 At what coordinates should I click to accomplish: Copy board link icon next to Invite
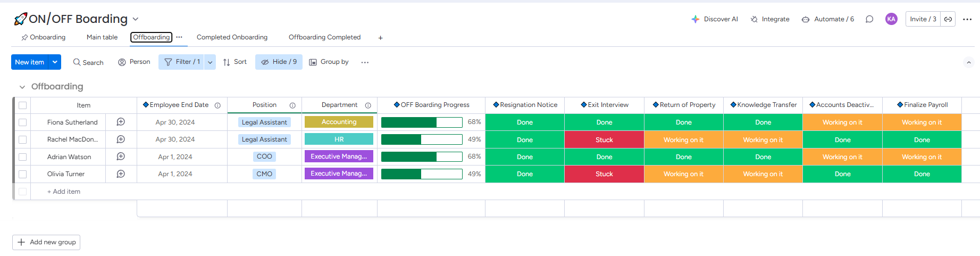pos(948,19)
